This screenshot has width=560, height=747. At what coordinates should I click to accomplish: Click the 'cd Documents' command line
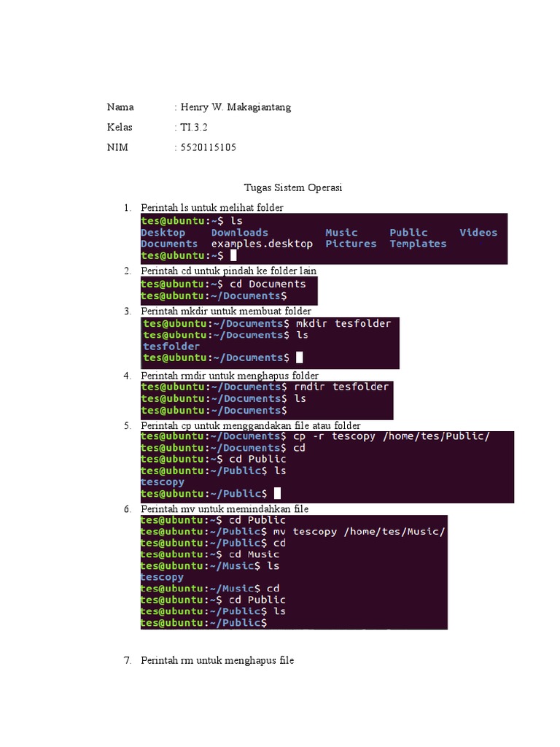(223, 284)
